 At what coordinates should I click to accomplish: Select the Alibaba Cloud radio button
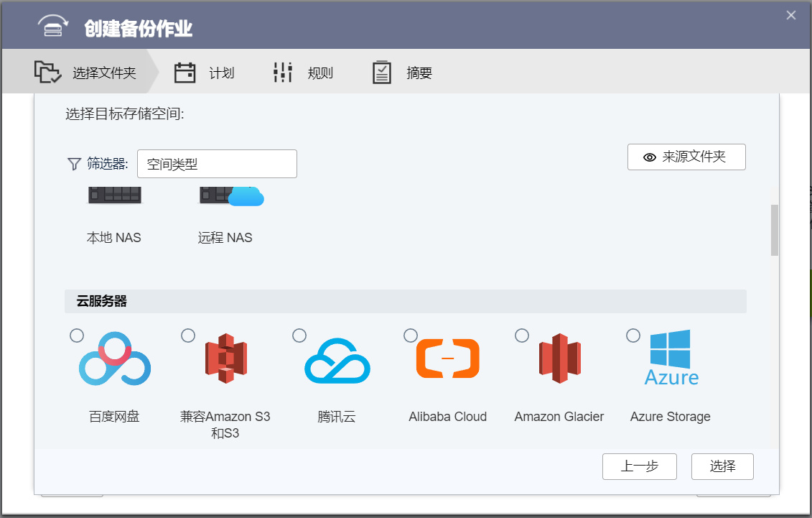point(411,336)
